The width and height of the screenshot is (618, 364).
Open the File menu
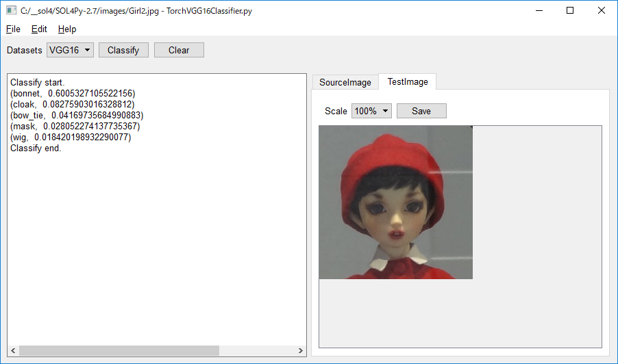tap(13, 29)
